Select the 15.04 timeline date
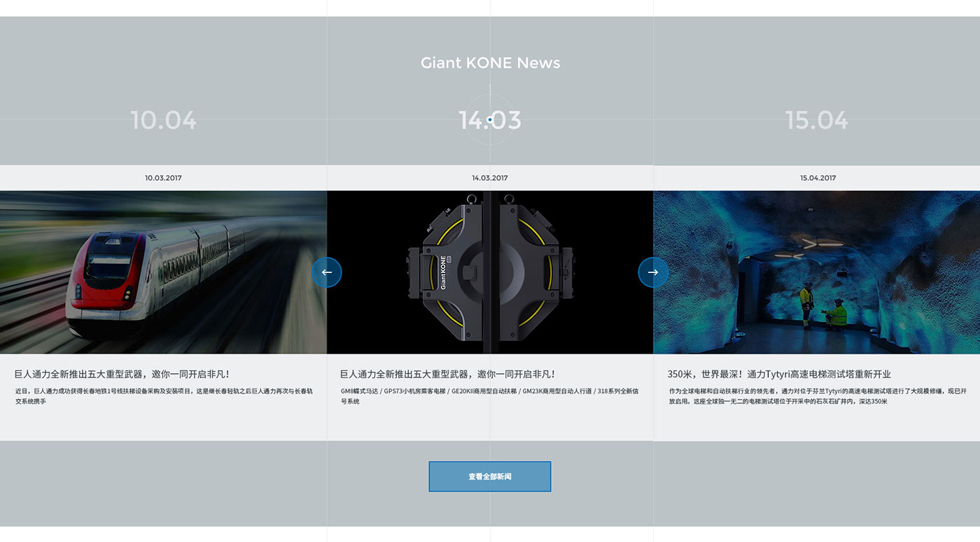Screen dimensions: 980x542 click(817, 120)
